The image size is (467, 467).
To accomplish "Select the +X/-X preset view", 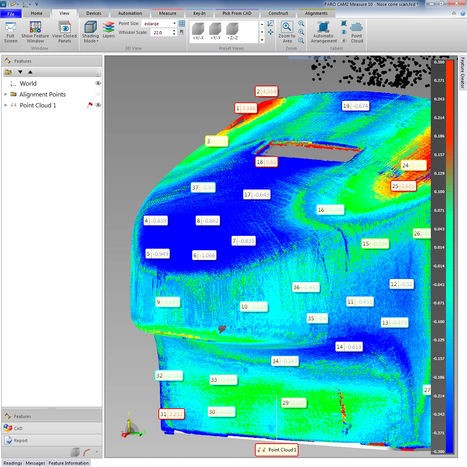I will 198,31.
